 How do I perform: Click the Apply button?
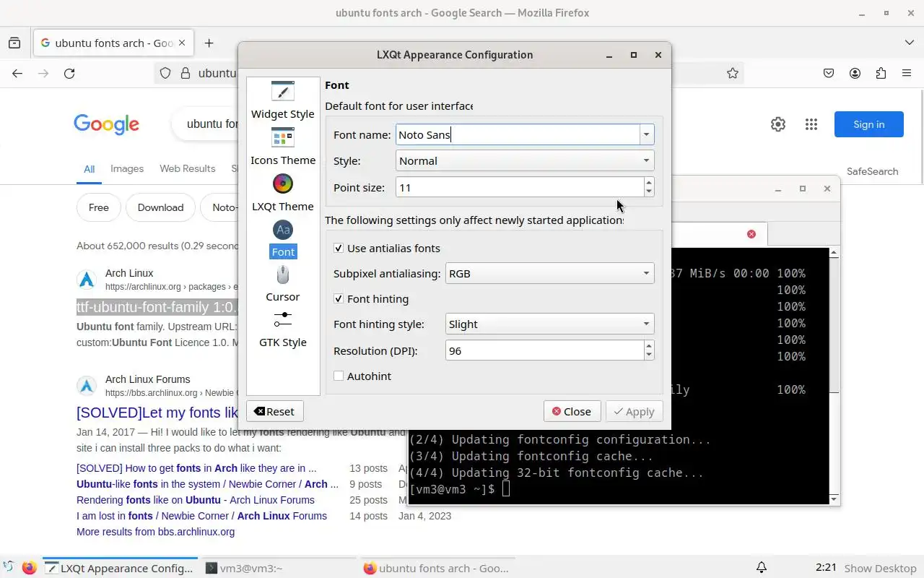(635, 411)
